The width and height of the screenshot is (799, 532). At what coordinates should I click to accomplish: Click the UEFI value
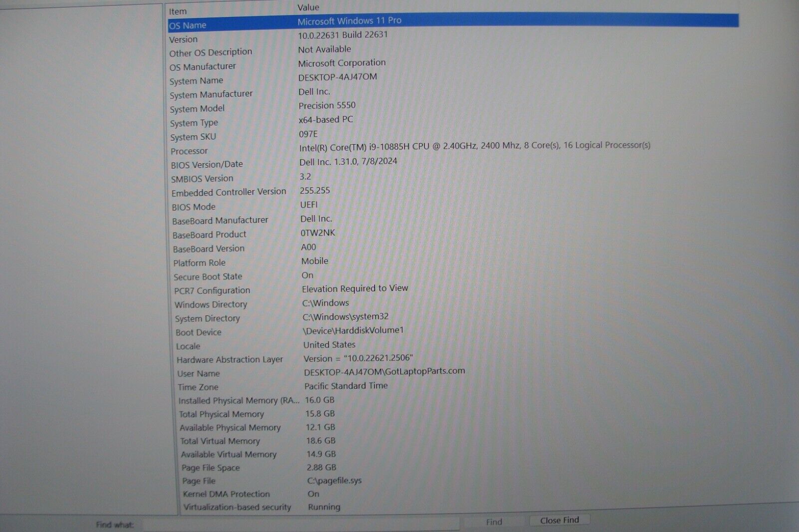coord(309,205)
